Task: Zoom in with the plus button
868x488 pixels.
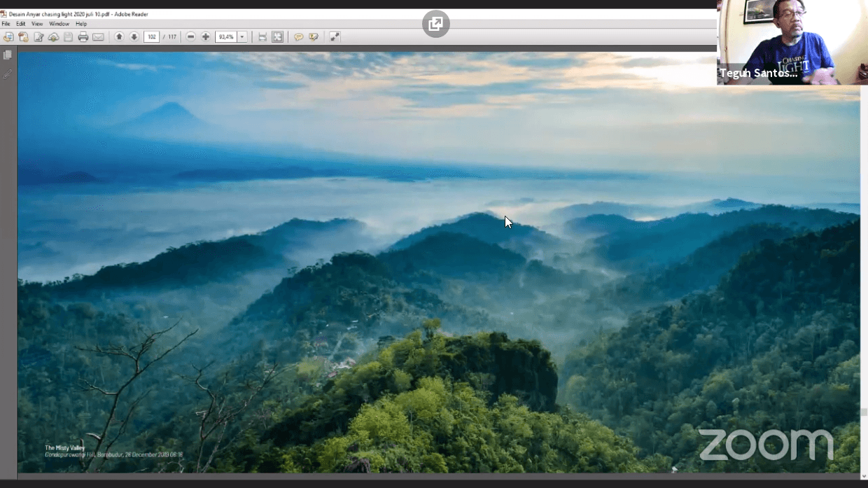Action: (x=206, y=37)
